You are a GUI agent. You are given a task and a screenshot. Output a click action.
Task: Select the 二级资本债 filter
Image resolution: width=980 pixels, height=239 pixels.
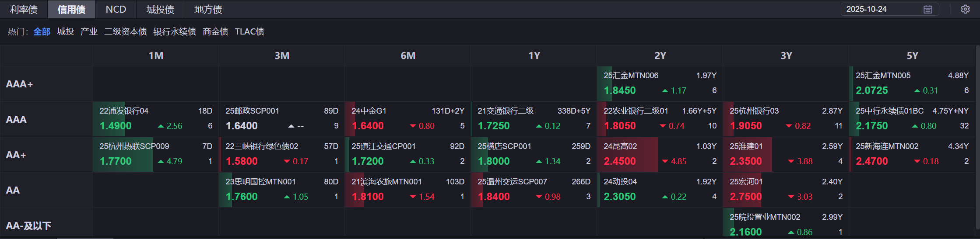tap(126, 31)
